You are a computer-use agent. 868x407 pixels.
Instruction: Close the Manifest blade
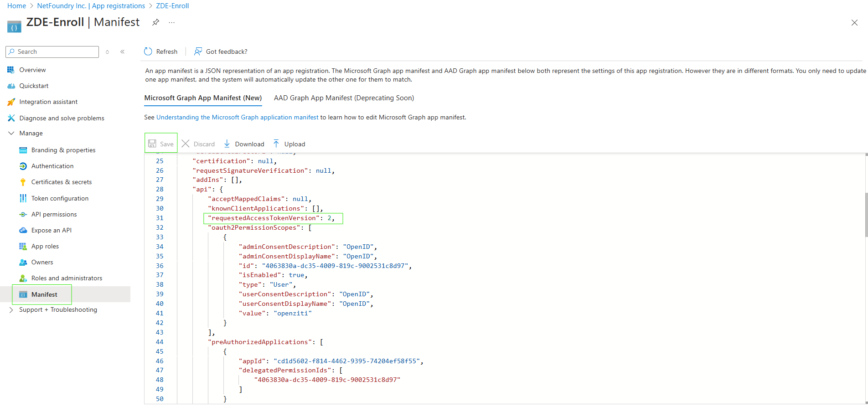[x=854, y=23]
